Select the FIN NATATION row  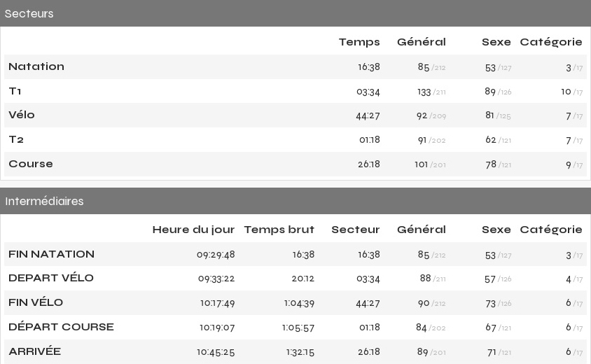[x=295, y=254]
